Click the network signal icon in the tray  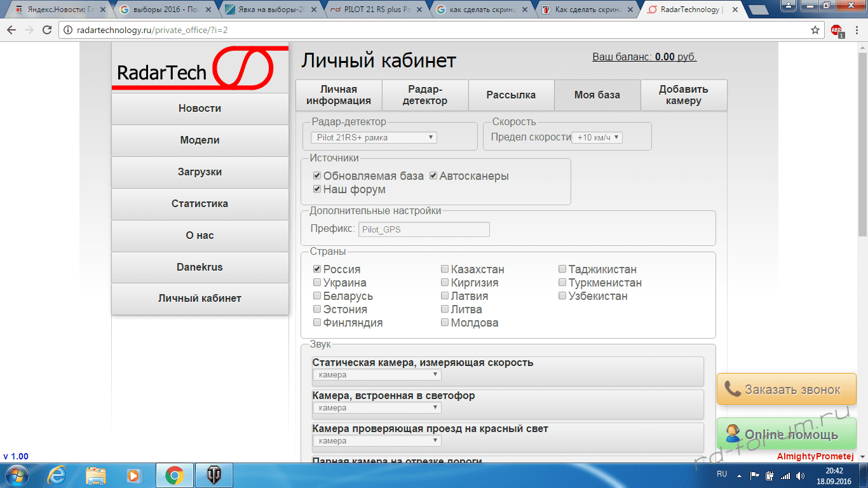coord(785,475)
